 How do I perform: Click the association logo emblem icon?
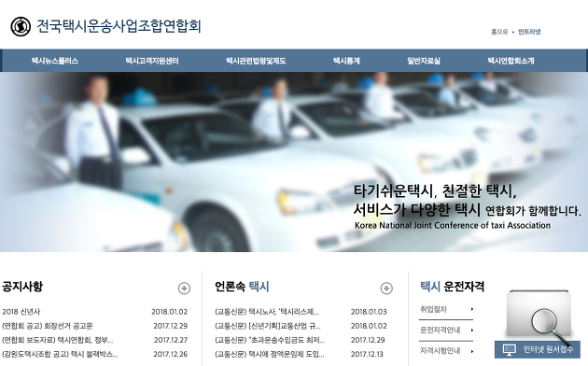coord(21,26)
